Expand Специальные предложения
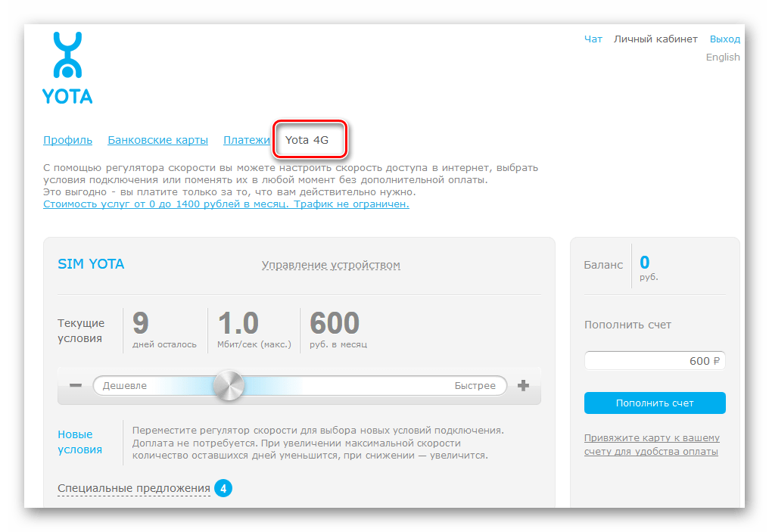Screen dimensions: 769x532 tap(134, 488)
